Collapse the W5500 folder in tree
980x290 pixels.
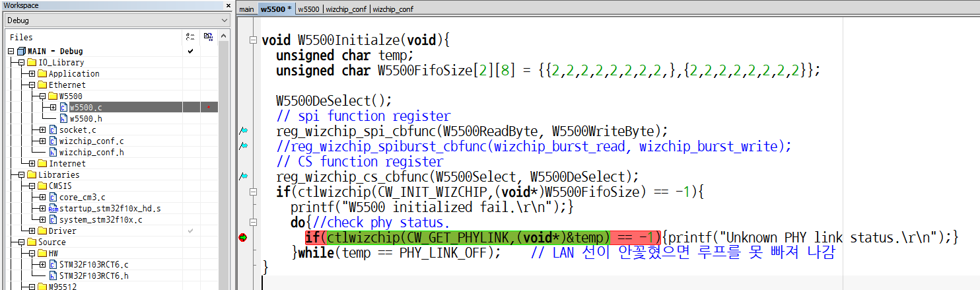42,96
